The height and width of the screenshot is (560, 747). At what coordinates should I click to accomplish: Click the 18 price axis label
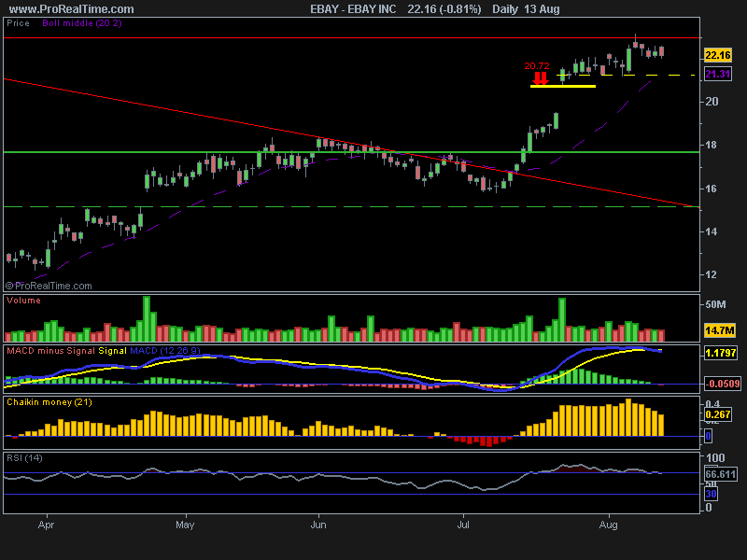click(711, 145)
